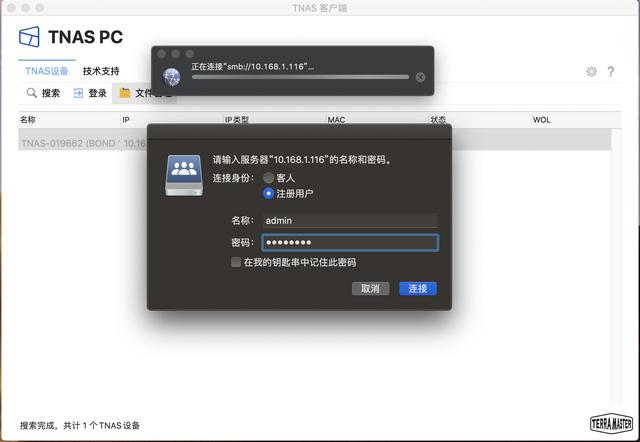The width and height of the screenshot is (640, 442).
Task: Cancel the smb connection progress
Action: click(420, 77)
